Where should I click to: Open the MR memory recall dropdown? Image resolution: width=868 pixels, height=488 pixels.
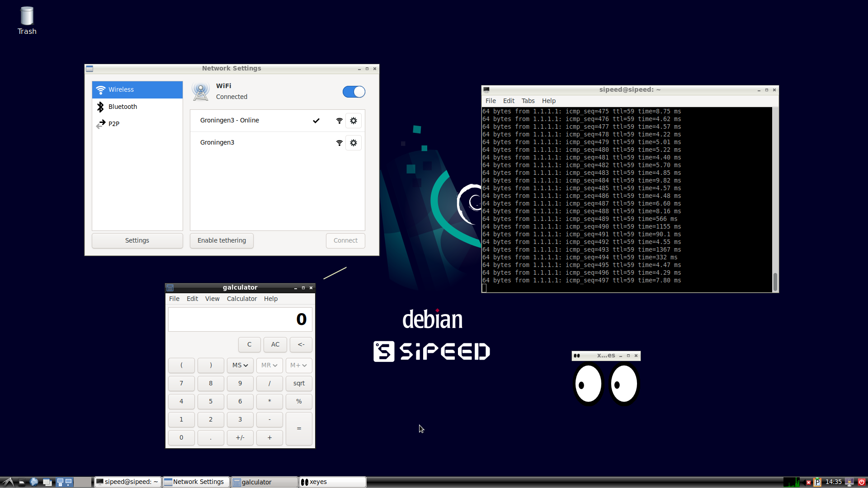point(269,365)
